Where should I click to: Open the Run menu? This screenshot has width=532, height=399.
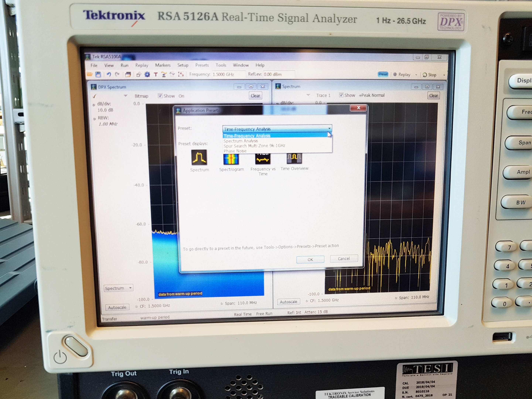point(125,65)
